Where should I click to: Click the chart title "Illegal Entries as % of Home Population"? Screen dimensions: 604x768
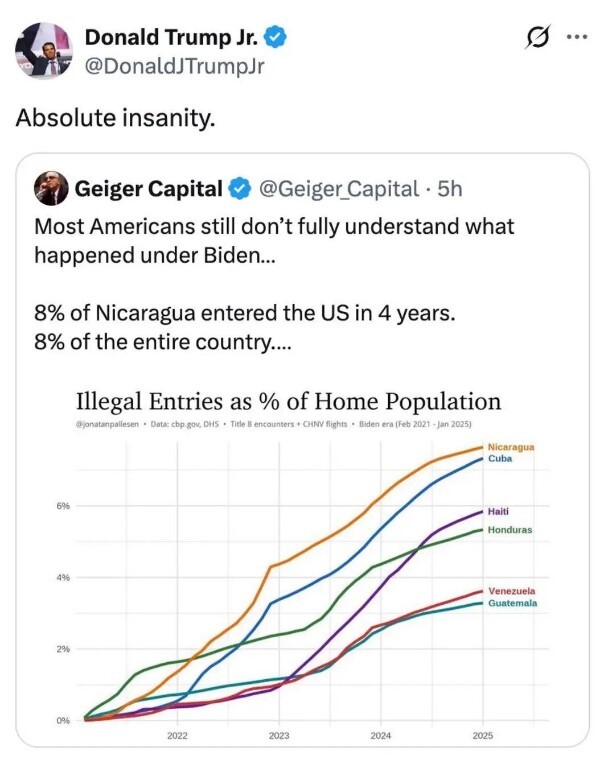tap(288, 402)
